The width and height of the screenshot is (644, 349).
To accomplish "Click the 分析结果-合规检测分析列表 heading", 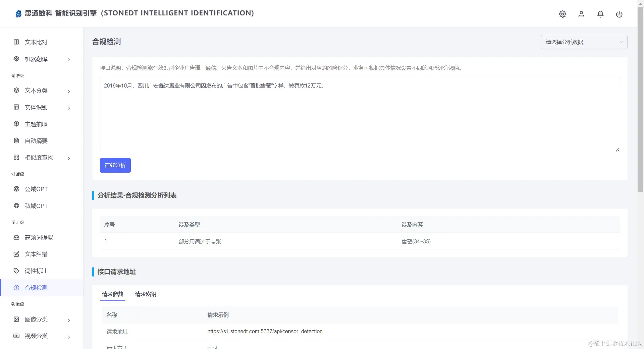I will pyautogui.click(x=137, y=195).
